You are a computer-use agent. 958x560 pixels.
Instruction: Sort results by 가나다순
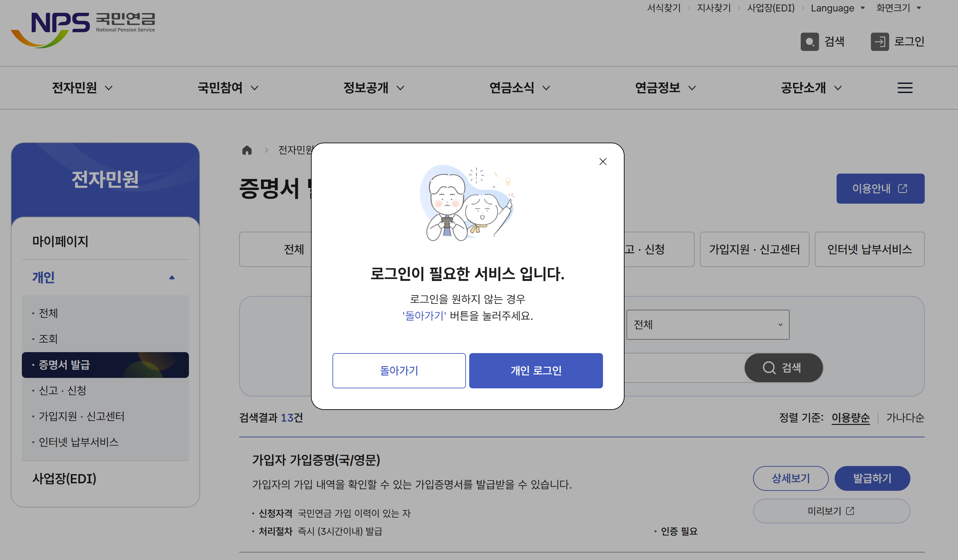click(905, 417)
